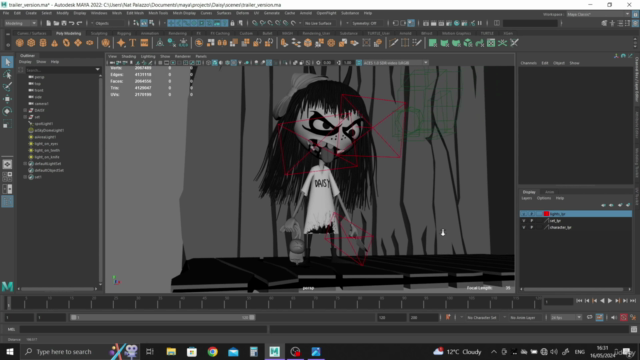The width and height of the screenshot is (640, 360).
Task: Open the 24 fps frame rate dropdown
Action: 566,317
